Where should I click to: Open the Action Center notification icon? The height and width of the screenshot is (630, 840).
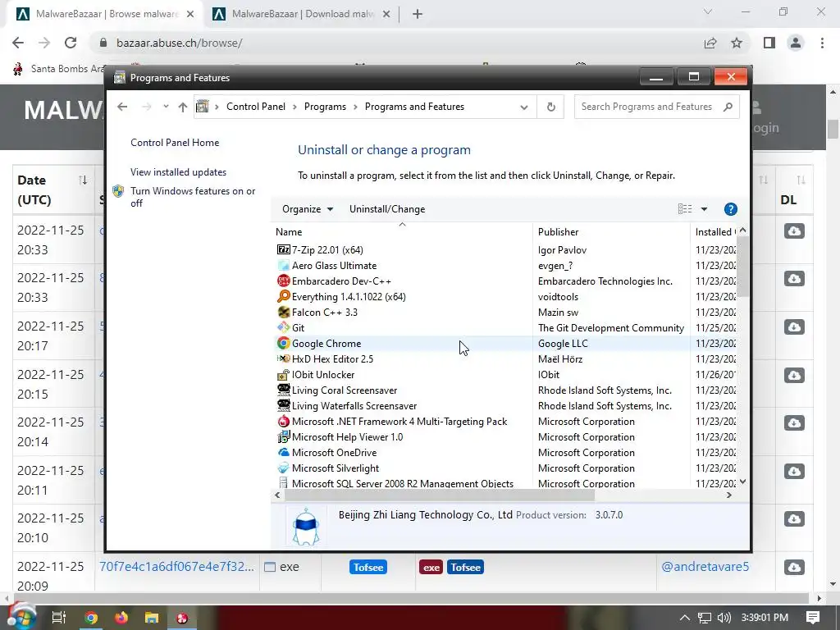pyautogui.click(x=813, y=618)
